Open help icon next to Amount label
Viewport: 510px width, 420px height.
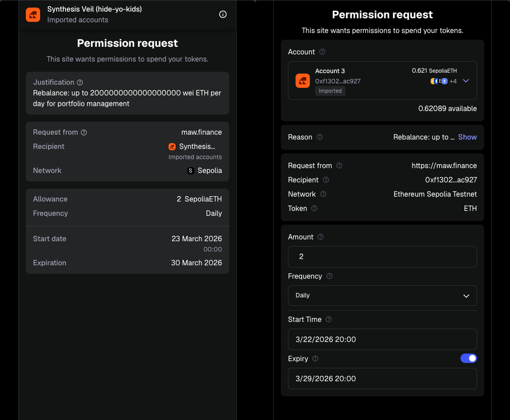click(x=321, y=237)
